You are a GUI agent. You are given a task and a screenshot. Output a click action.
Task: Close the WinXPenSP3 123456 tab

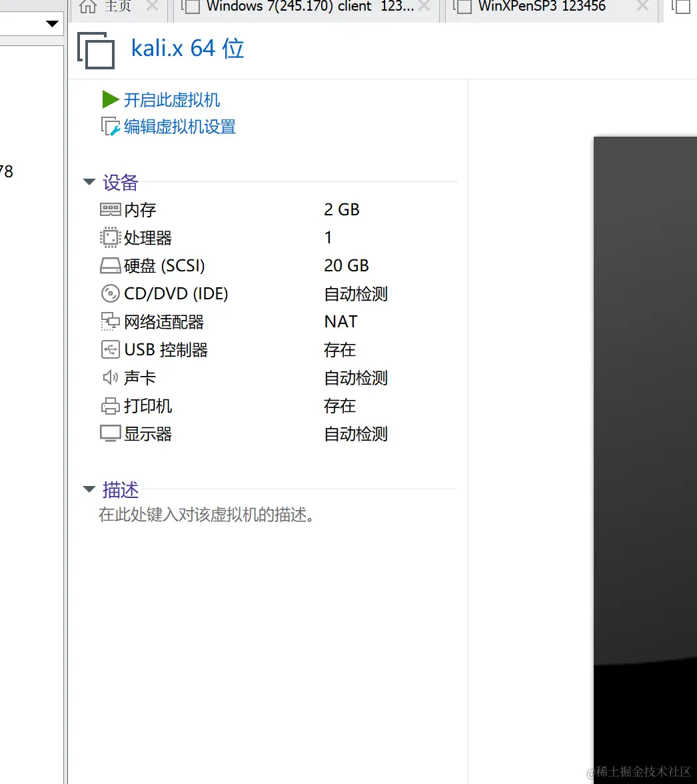(x=643, y=6)
